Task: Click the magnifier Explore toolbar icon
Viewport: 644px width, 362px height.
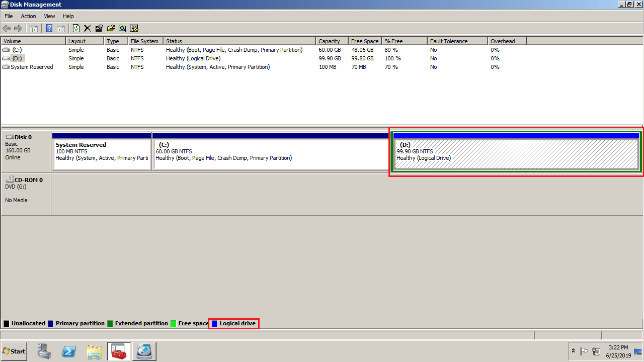Action: tap(122, 29)
